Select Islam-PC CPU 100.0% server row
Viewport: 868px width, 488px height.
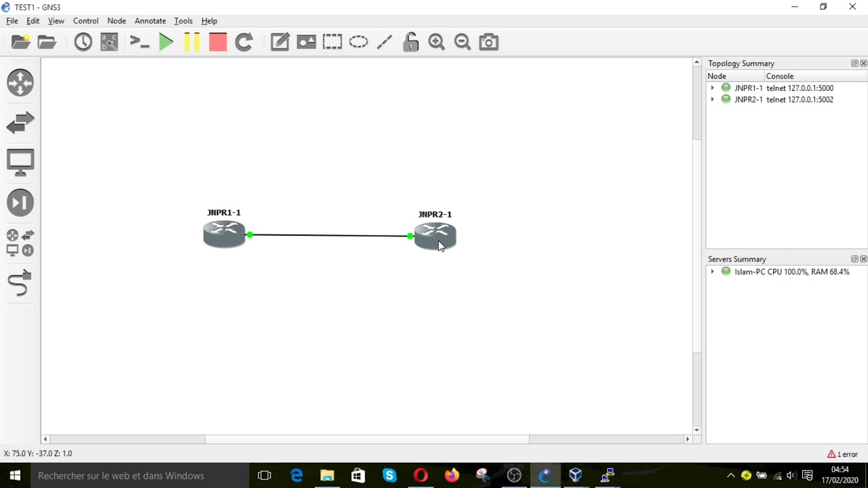point(787,272)
